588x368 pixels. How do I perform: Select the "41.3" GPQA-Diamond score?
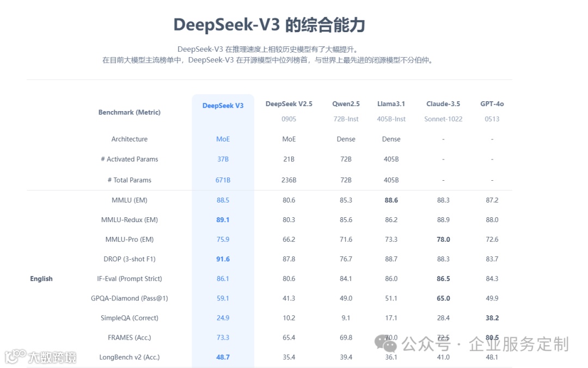[289, 298]
